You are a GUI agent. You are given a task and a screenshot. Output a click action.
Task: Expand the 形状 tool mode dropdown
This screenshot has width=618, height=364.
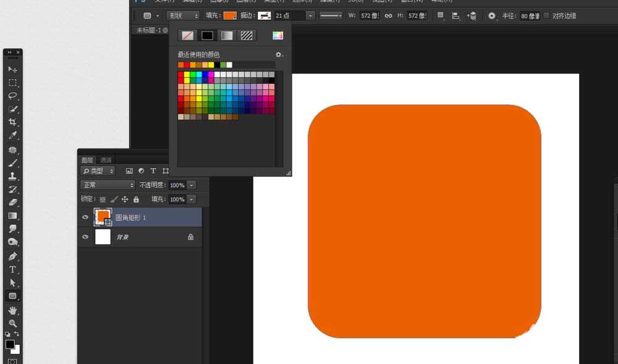pos(183,15)
